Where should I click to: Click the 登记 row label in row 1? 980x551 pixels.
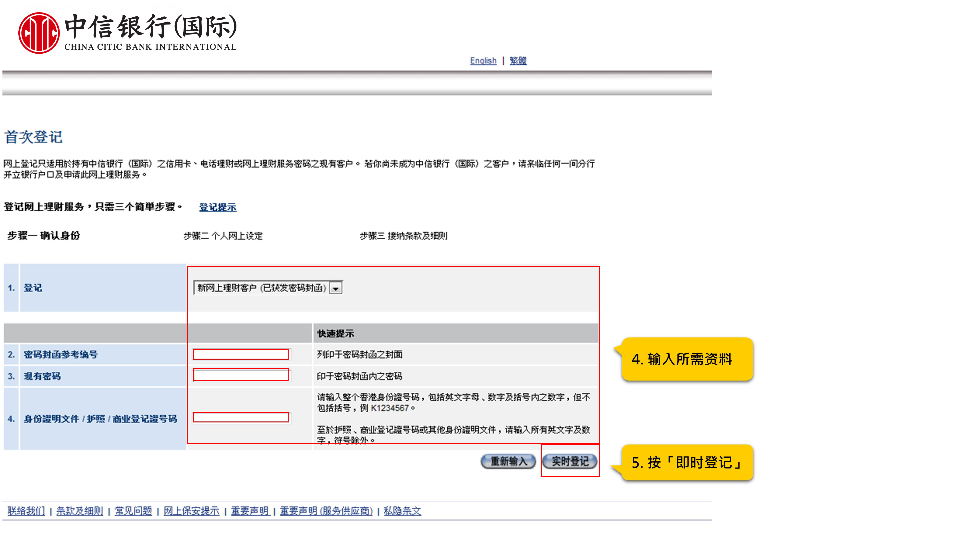[x=33, y=288]
